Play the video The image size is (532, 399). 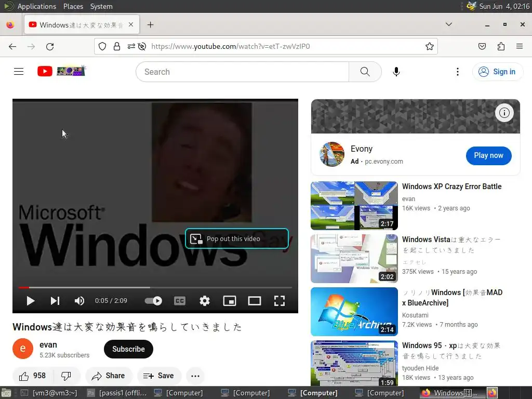pos(31,301)
